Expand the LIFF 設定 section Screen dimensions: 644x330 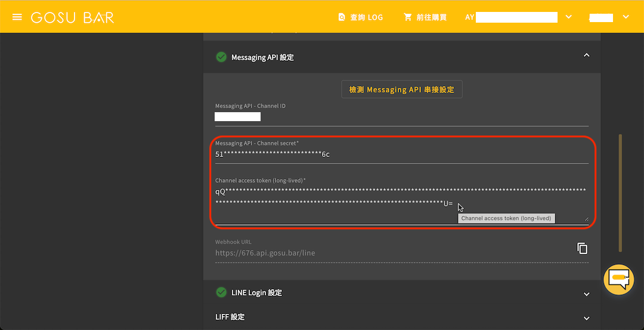(x=587, y=319)
